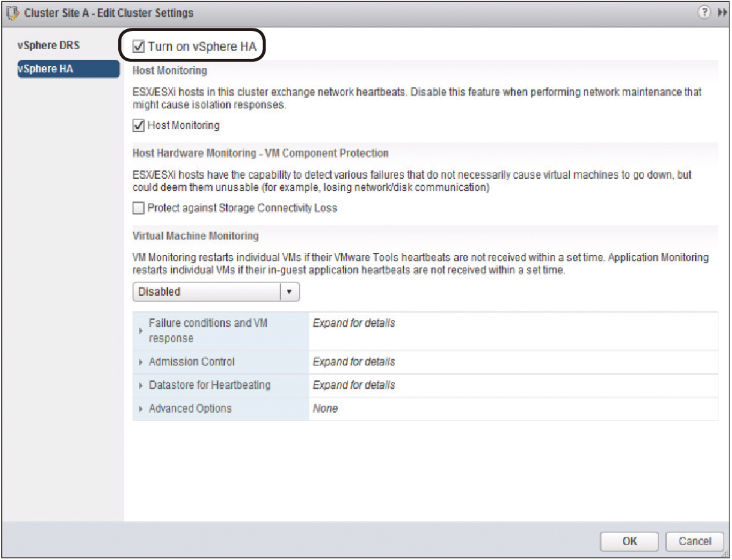Enable Protect against Storage Connectivity Loss
Viewport: 732px width, 560px height.
point(138,208)
